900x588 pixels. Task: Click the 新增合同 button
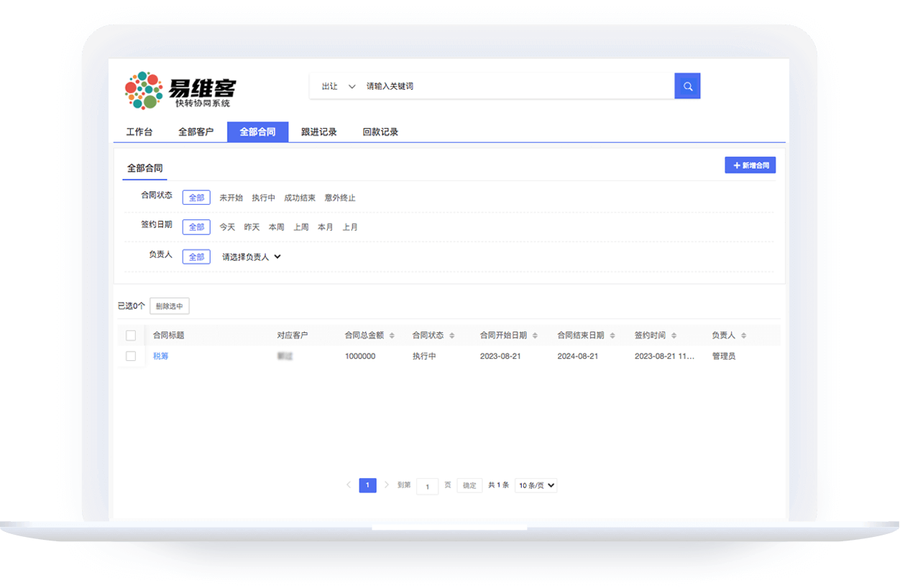(x=750, y=165)
